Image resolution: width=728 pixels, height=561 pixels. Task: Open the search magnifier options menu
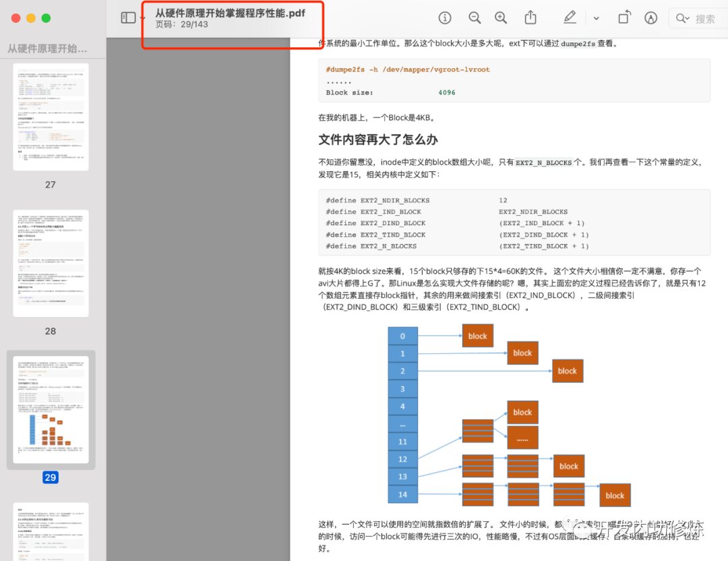point(682,18)
